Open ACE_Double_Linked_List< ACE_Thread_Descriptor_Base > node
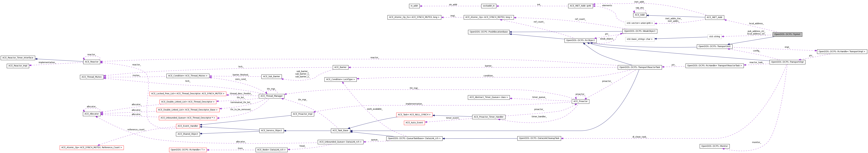Image resolution: width=868 pixels, height=153 pixels. coord(188,110)
